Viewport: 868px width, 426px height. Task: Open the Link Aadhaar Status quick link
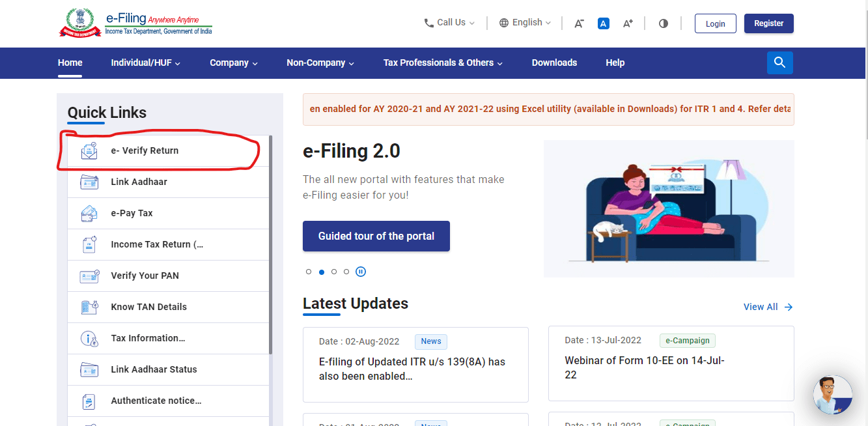click(x=168, y=370)
